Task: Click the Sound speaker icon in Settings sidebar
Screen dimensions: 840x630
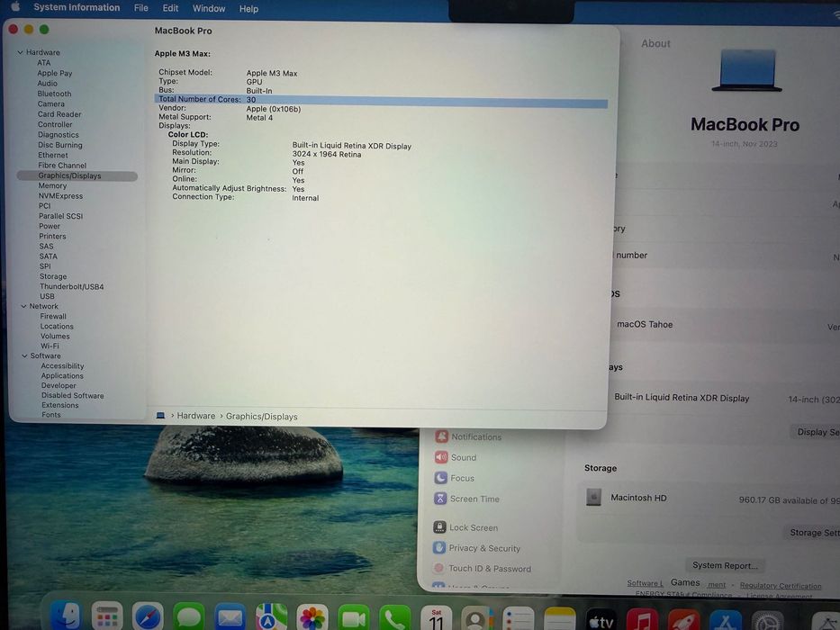Action: (x=441, y=457)
